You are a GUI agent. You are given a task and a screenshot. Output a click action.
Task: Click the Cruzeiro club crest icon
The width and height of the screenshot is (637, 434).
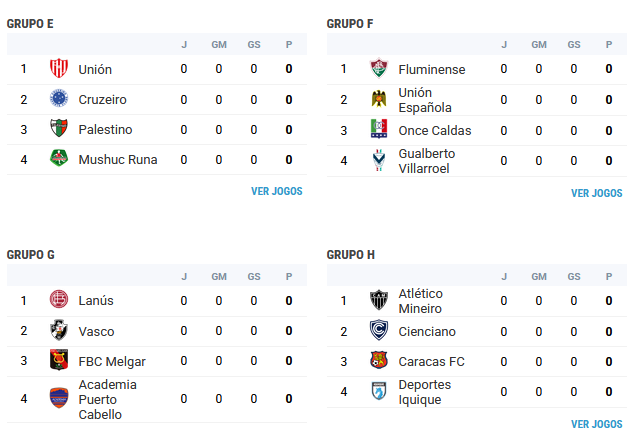pyautogui.click(x=58, y=99)
